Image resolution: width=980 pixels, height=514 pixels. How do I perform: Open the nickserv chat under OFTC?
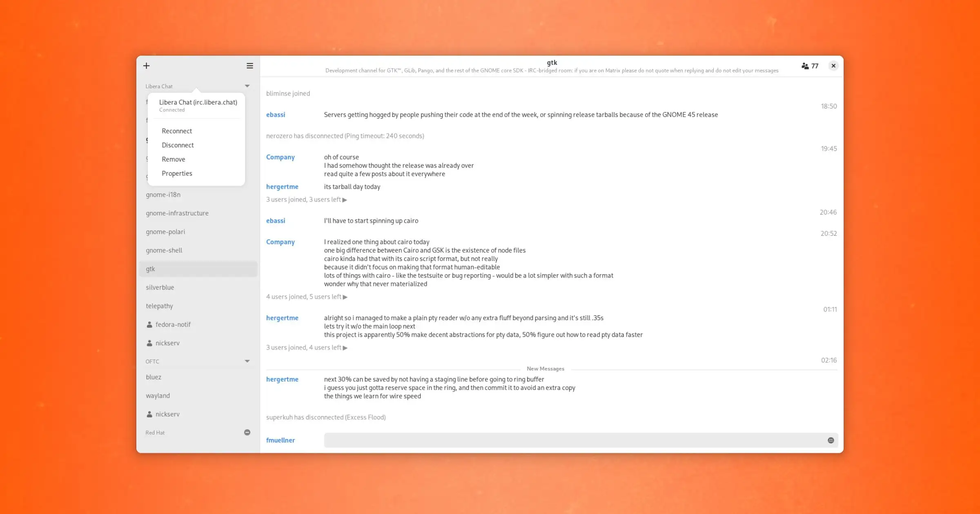[198, 414]
